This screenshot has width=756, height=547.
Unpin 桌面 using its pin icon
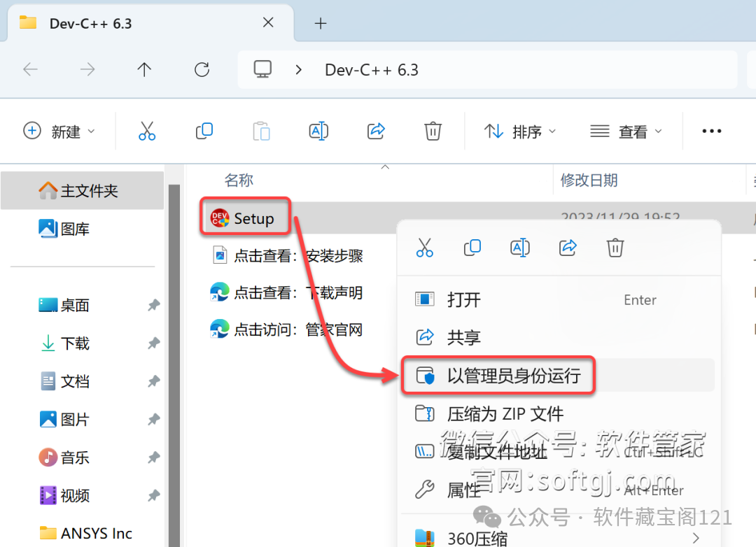point(154,305)
